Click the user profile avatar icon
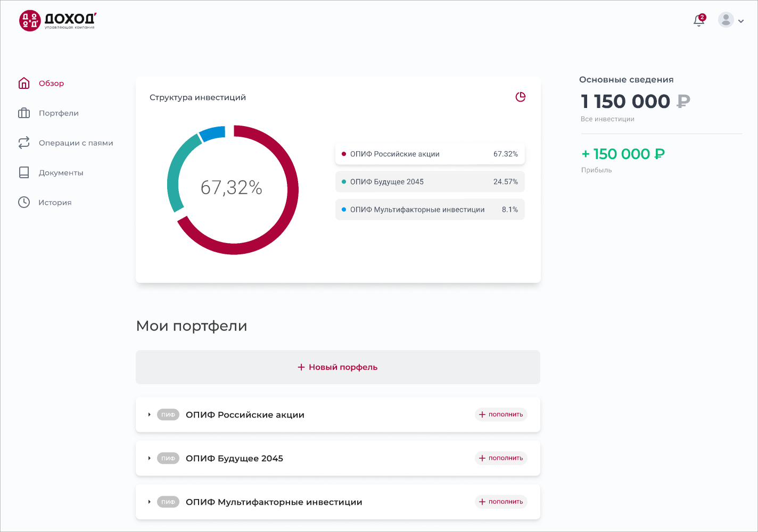The height and width of the screenshot is (532, 758). pos(725,20)
